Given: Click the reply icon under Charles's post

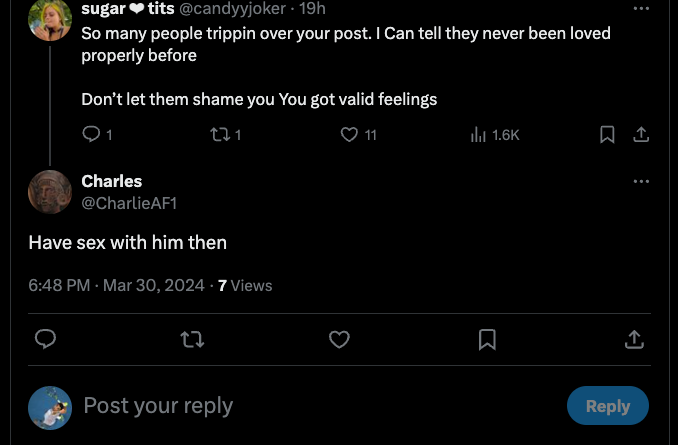Looking at the screenshot, I should click(45, 339).
